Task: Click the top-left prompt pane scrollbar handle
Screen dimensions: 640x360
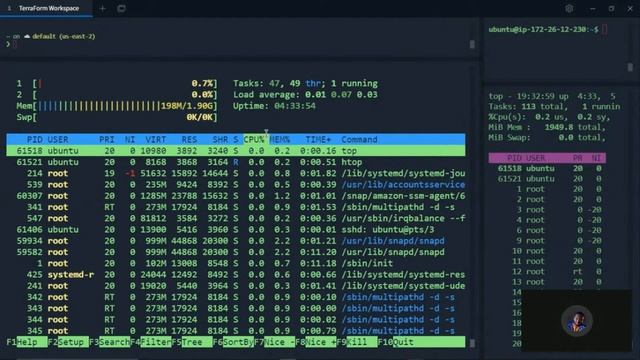Action: [472, 44]
